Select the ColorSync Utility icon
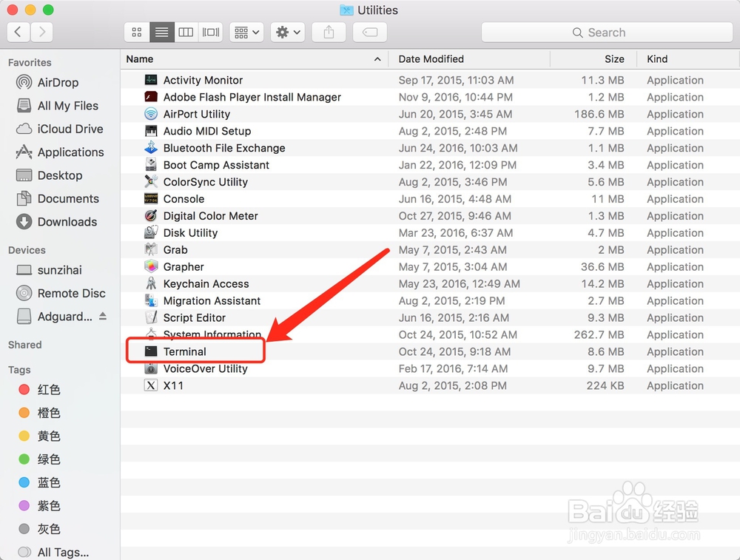 click(151, 182)
